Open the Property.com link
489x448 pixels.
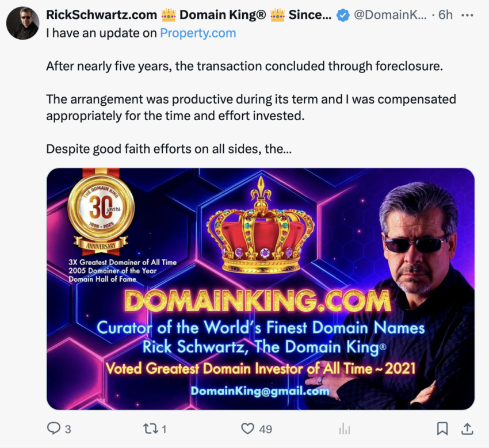[198, 33]
